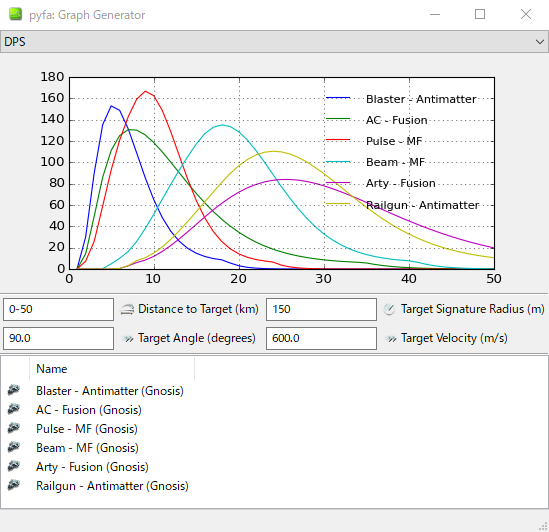Click the Distance to Target (km) label
549x532 pixels.
[x=198, y=309]
